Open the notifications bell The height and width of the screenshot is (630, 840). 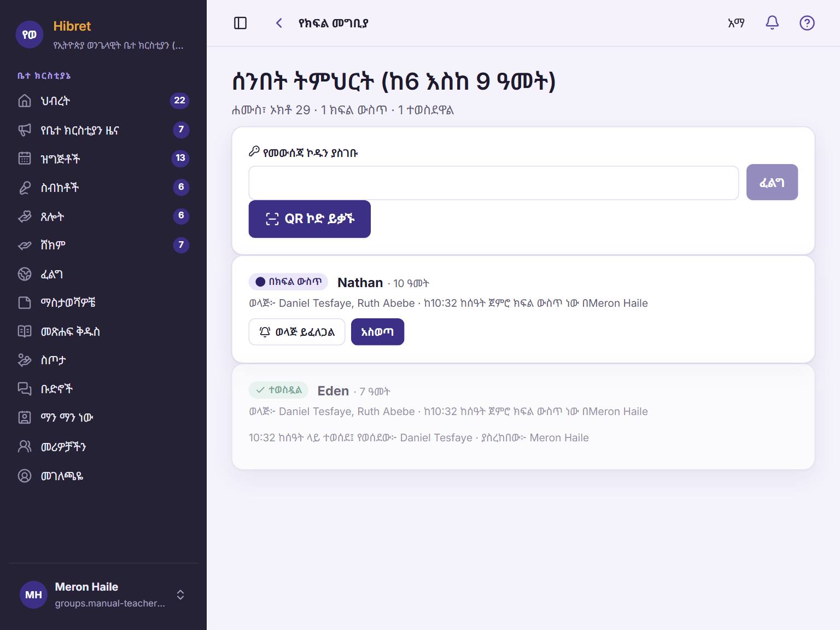point(772,23)
